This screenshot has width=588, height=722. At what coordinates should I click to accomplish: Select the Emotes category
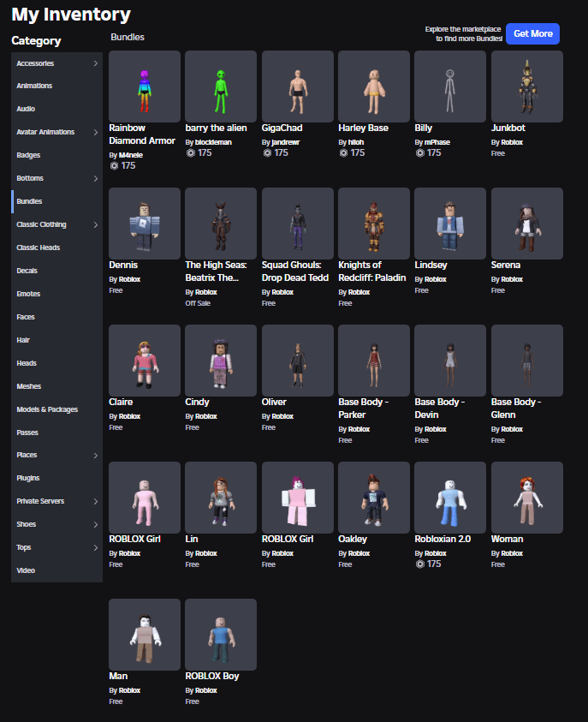pos(57,294)
